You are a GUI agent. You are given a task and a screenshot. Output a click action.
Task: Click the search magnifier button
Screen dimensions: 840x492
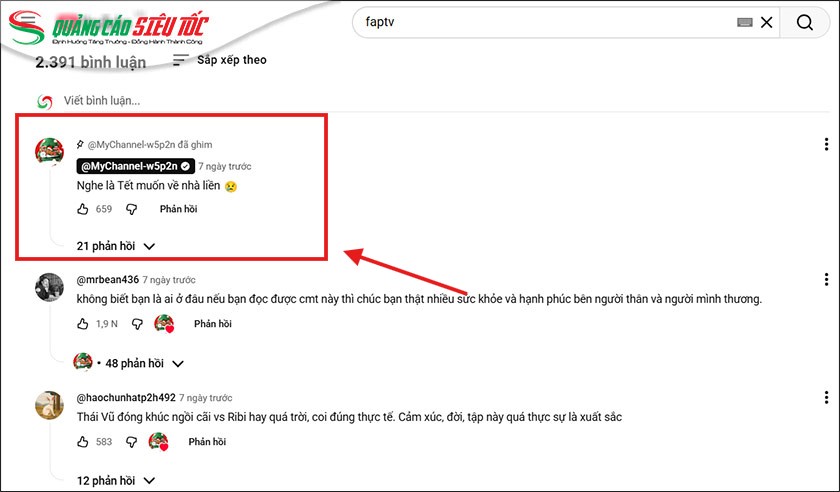[805, 23]
